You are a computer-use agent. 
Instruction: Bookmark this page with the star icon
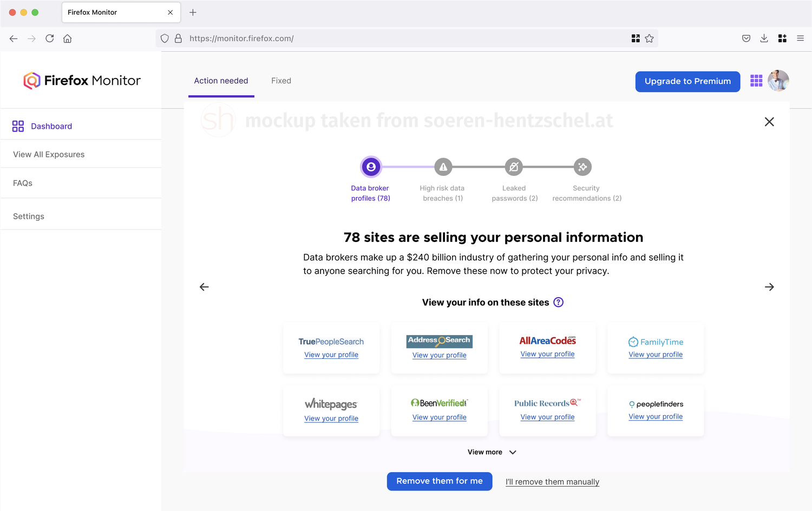tap(650, 38)
